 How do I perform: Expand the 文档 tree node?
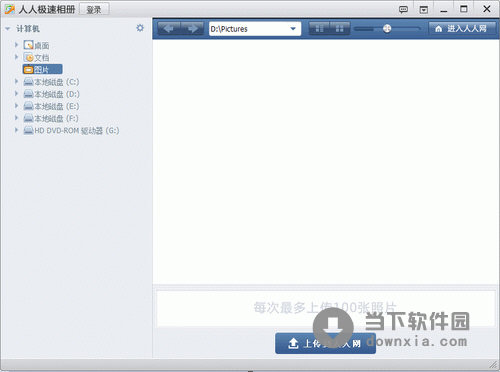(16, 57)
